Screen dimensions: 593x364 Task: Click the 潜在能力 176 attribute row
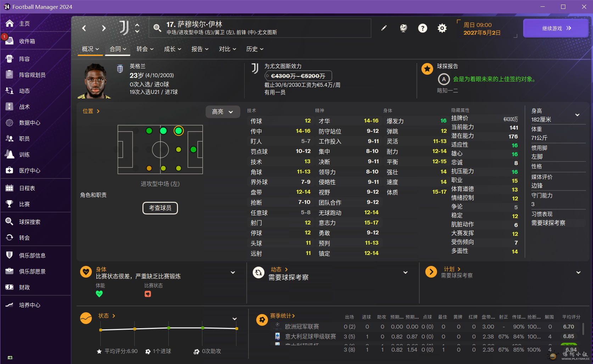point(485,136)
